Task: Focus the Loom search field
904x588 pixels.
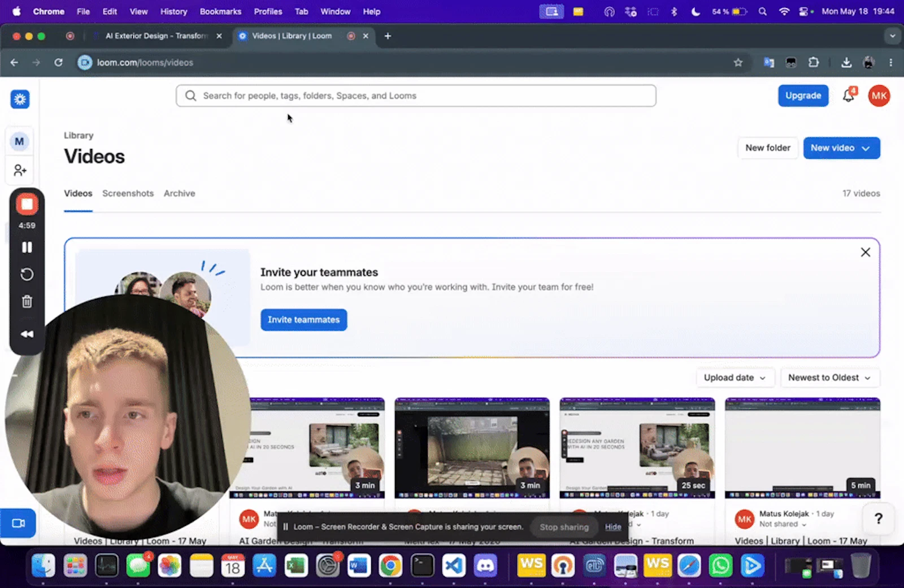Action: tap(416, 96)
